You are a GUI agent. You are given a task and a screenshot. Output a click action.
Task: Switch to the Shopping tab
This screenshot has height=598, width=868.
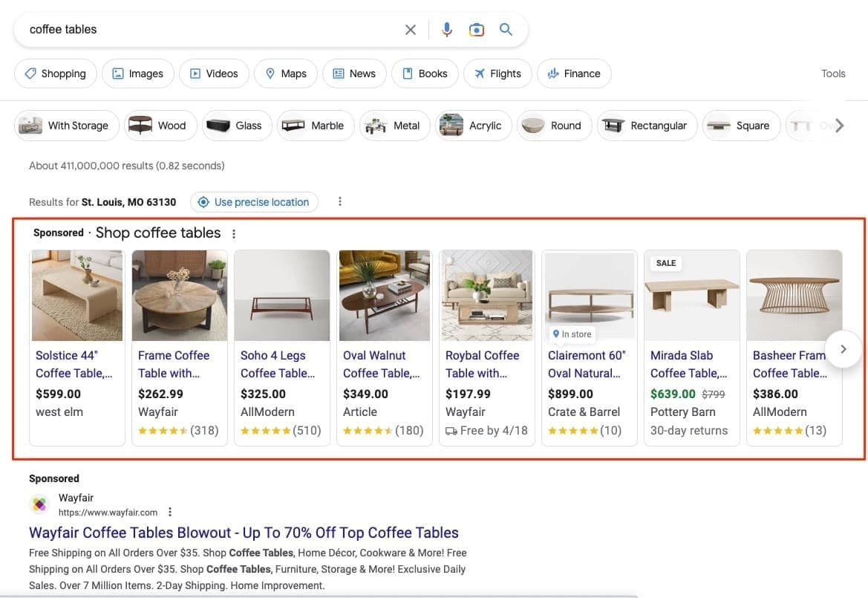click(x=56, y=74)
